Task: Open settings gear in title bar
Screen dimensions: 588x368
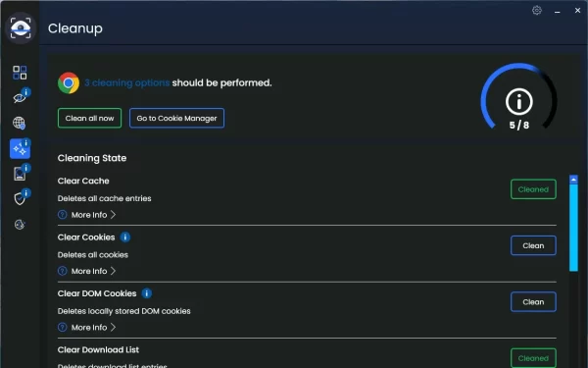Action: (537, 10)
